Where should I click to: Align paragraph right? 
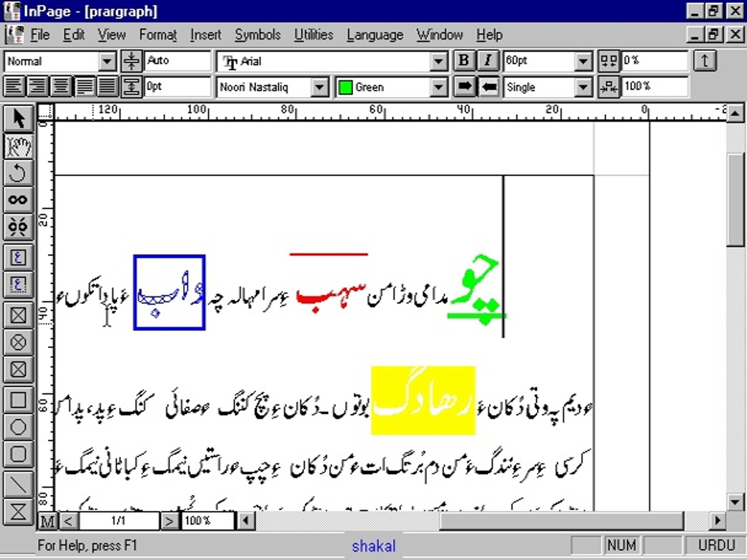pyautogui.click(x=37, y=87)
